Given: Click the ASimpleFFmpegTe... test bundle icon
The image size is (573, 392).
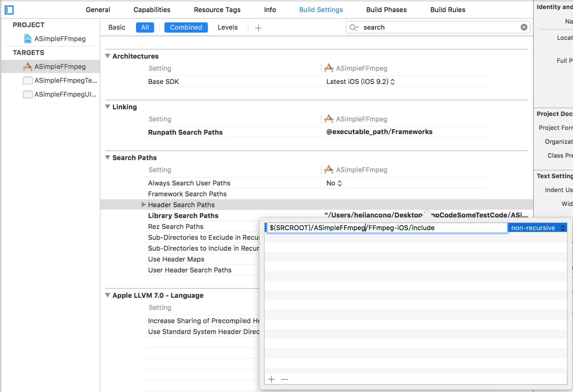Looking at the screenshot, I should pos(28,81).
